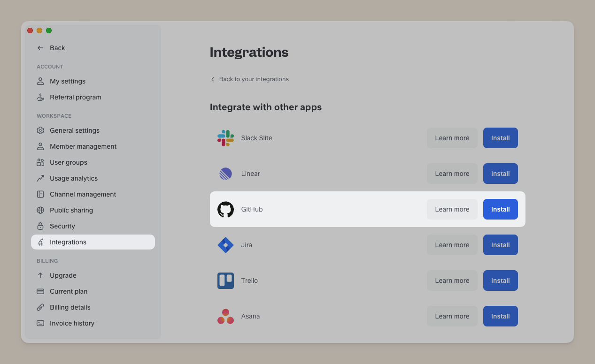Click the Invoice history icon
The image size is (595, 364).
point(40,323)
